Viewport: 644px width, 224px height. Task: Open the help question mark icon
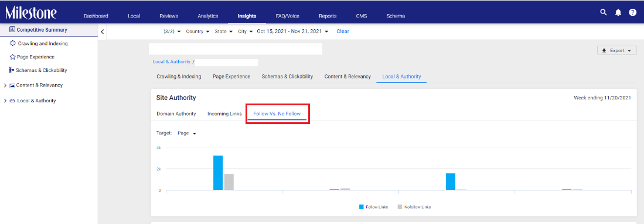coord(632,12)
